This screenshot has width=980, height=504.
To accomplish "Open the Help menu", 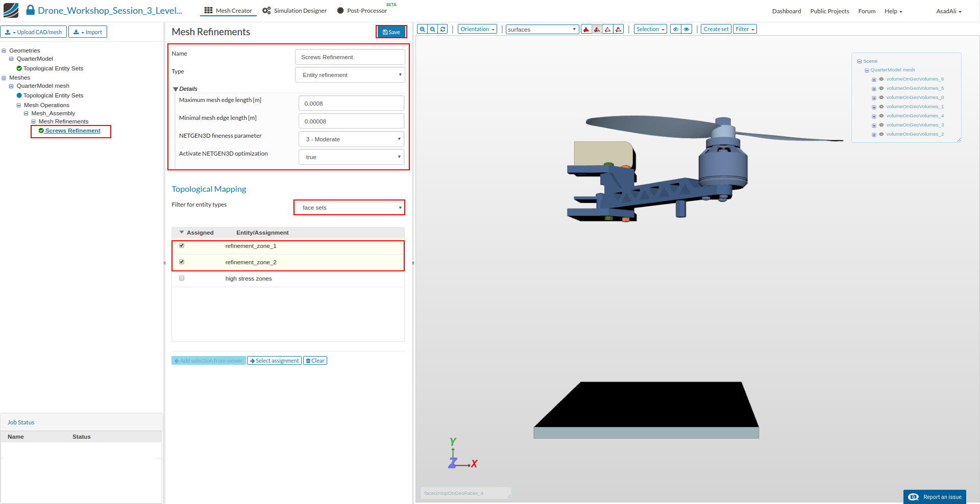I will 893,11.
